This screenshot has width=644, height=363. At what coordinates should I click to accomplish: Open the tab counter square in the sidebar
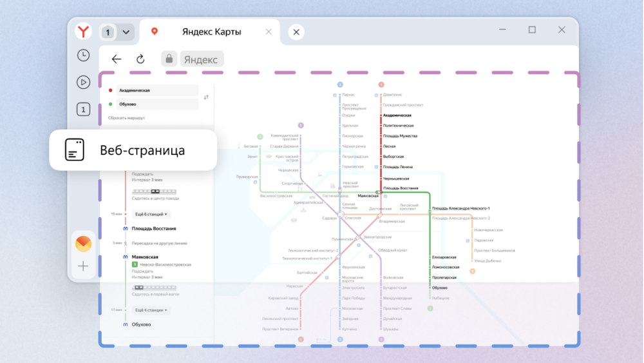(x=83, y=109)
